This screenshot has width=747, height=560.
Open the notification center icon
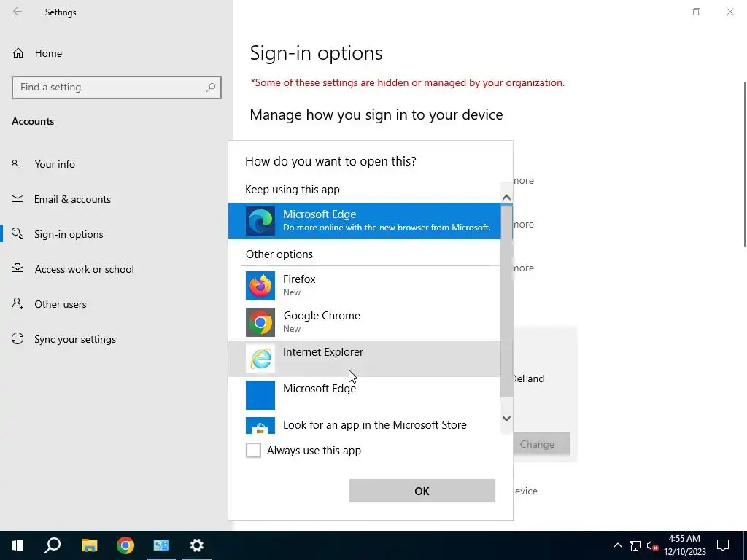tap(723, 545)
